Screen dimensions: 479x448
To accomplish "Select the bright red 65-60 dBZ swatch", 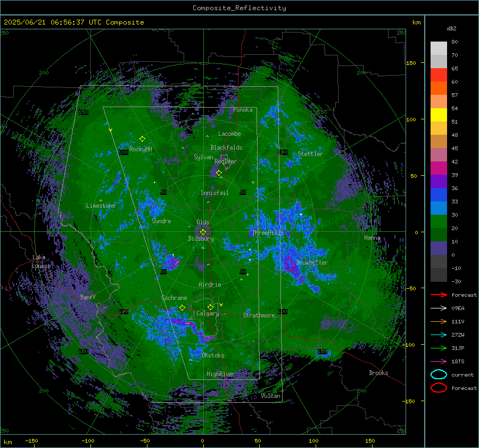I will tap(439, 75).
